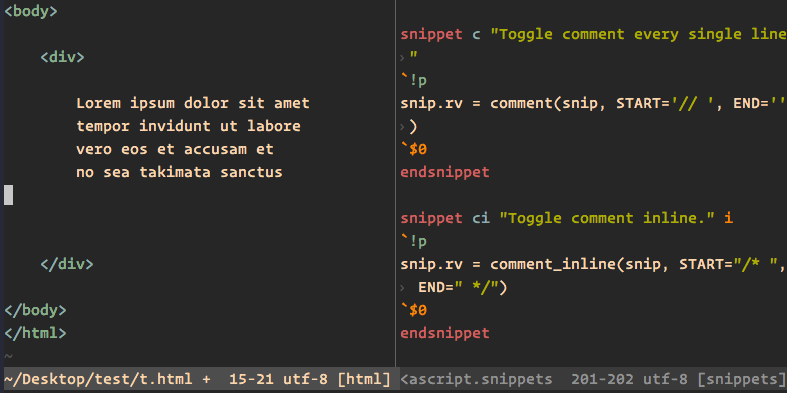Click the ascript.snippets status line
Viewport: 787px width, 393px height.
pos(592,379)
